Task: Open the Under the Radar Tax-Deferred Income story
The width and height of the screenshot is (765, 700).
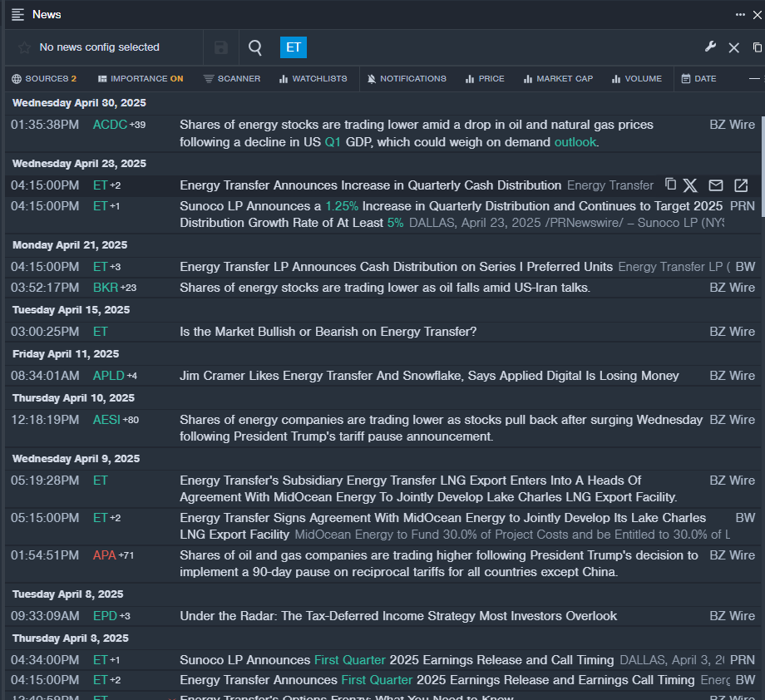Action: point(398,616)
